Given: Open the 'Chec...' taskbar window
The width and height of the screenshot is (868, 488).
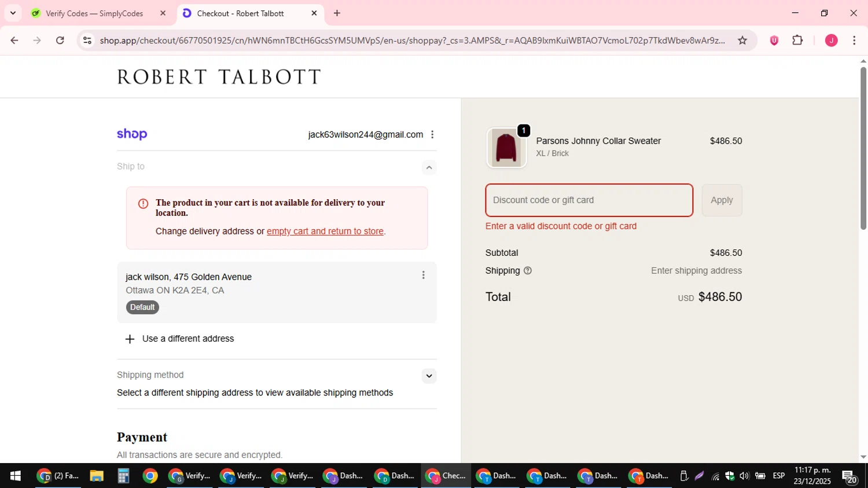Looking at the screenshot, I should [446, 476].
